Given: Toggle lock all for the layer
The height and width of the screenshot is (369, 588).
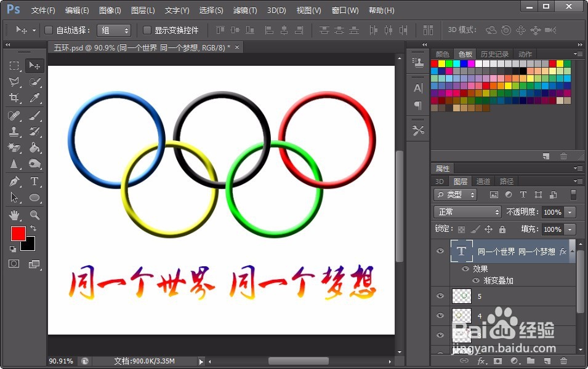Looking at the screenshot, I should (502, 229).
